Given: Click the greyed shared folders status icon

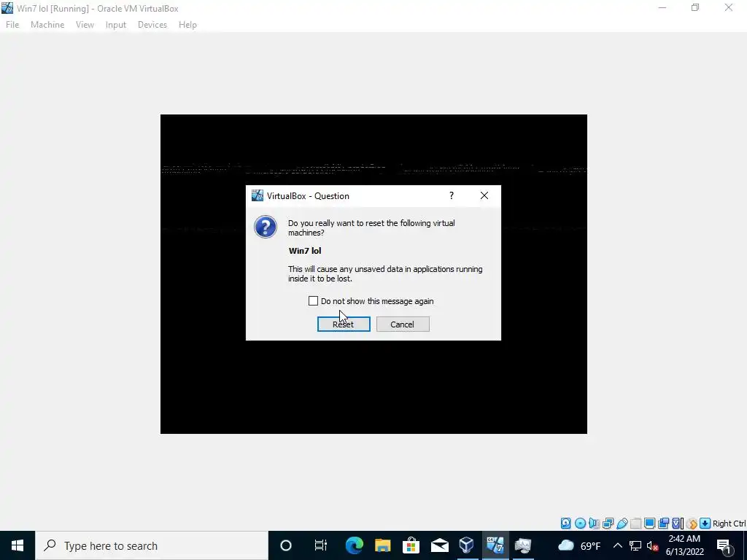Looking at the screenshot, I should coord(635,524).
